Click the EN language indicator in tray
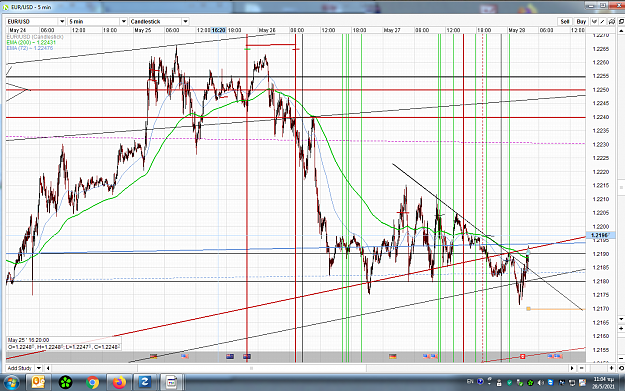The image size is (625, 391). tap(470, 381)
